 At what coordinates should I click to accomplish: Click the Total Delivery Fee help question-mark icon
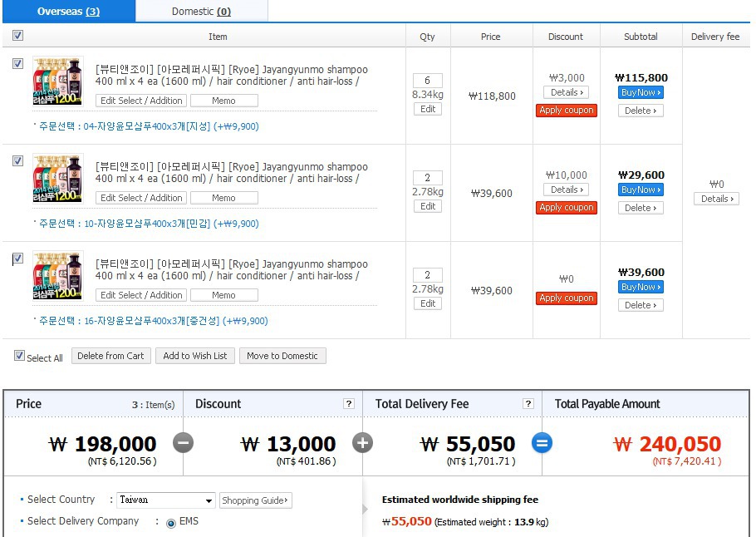click(528, 404)
